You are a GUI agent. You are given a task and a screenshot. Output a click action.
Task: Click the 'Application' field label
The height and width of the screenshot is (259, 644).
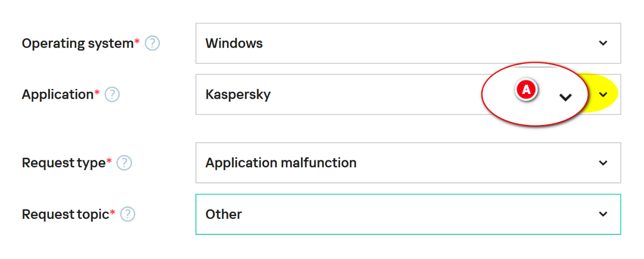pos(58,95)
